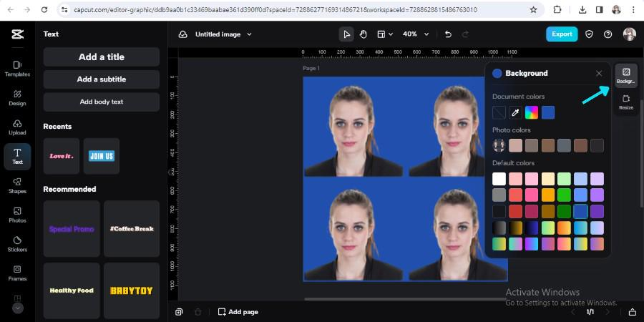Image resolution: width=644 pixels, height=322 pixels.
Task: Click the duplicate page icon in bottom bar
Action: pos(179,312)
